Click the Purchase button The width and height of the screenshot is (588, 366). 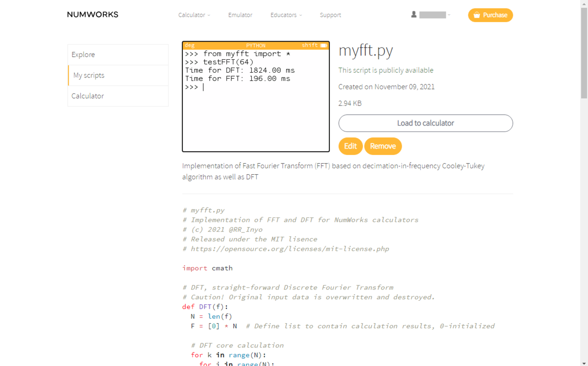pyautogui.click(x=490, y=15)
